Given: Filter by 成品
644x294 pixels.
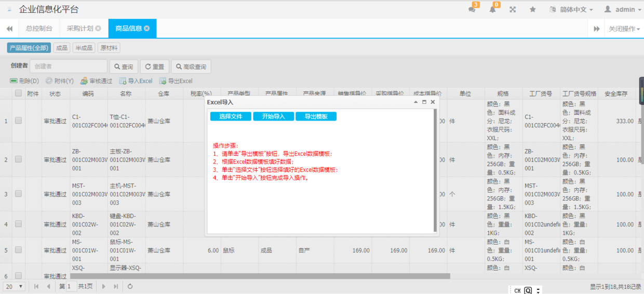Looking at the screenshot, I should (62, 48).
